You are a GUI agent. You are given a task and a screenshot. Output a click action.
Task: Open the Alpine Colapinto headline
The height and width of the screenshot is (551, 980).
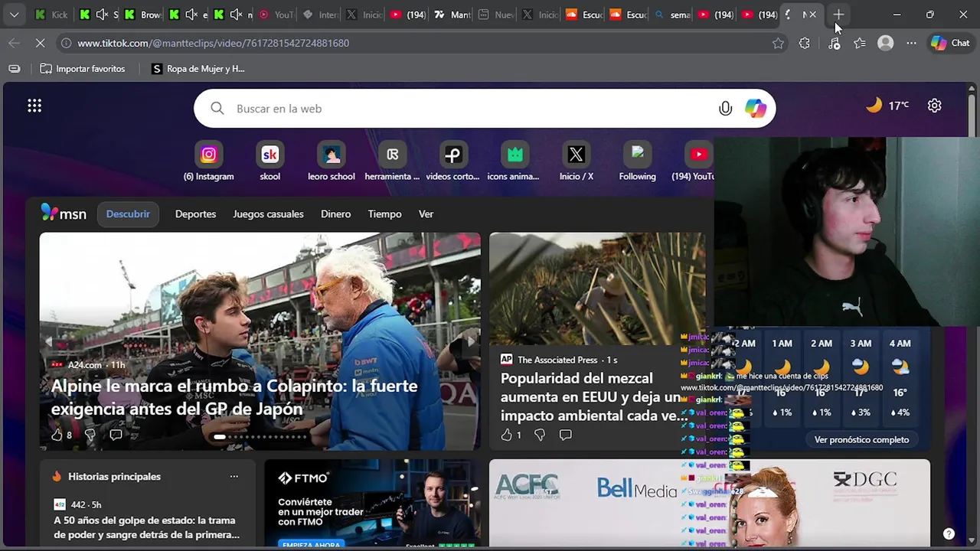point(234,397)
